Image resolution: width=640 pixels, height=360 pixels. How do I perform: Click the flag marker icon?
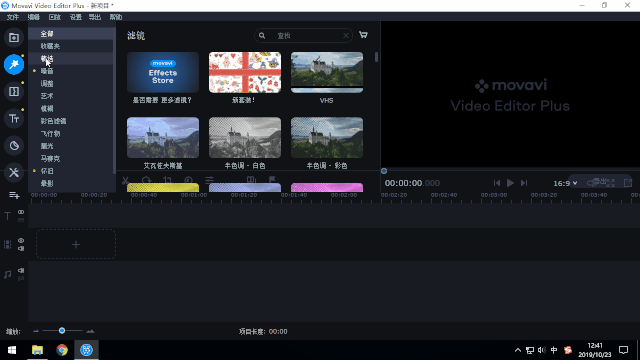coord(272,180)
